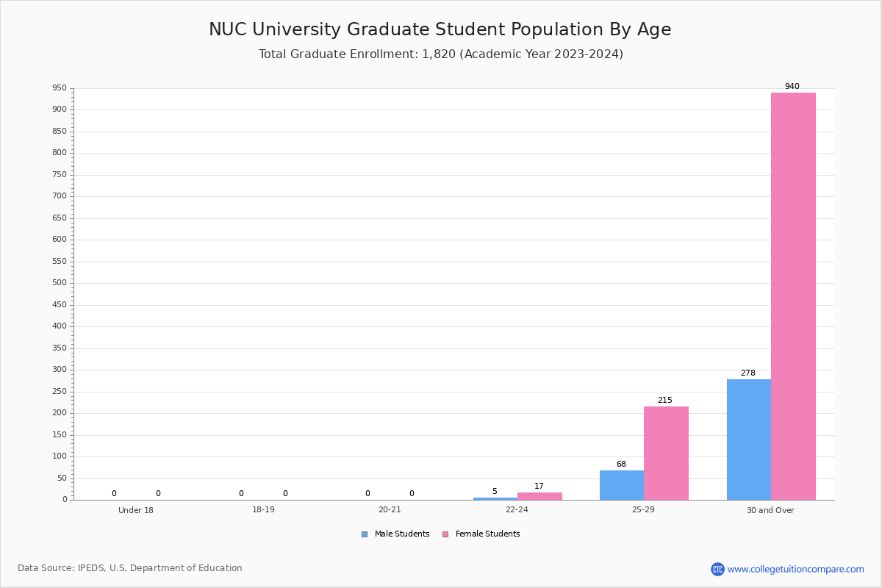Open the www.collegetuitioncompare.com link
This screenshot has width=882, height=588.
pos(795,569)
